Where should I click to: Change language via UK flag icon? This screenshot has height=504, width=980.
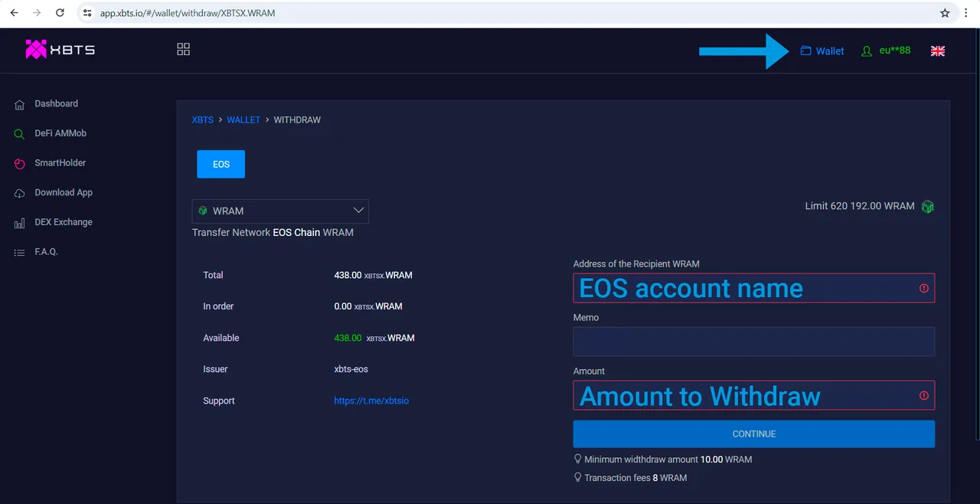[x=938, y=51]
